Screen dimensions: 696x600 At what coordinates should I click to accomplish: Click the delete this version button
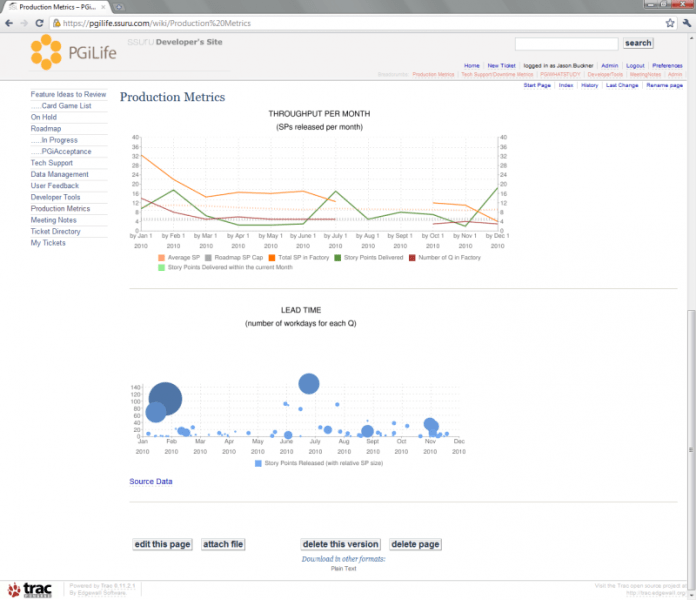click(x=340, y=545)
